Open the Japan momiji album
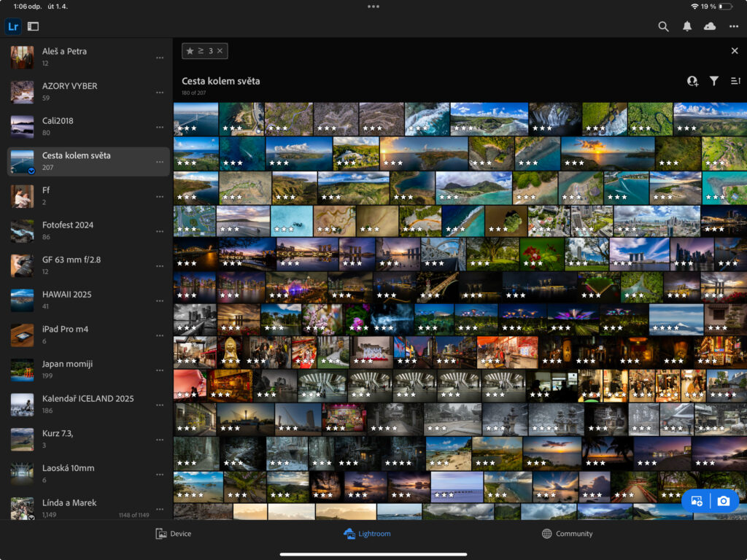Image resolution: width=747 pixels, height=560 pixels. tap(67, 370)
